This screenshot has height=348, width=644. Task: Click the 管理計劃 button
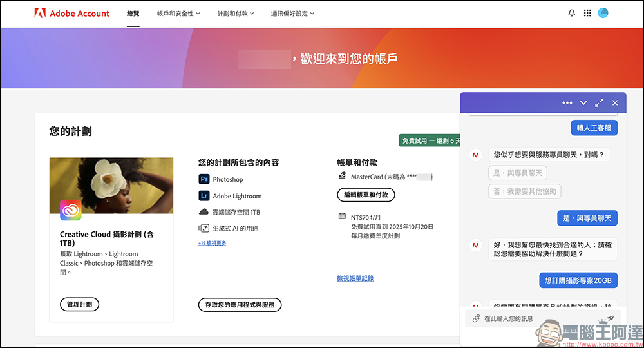pos(79,304)
